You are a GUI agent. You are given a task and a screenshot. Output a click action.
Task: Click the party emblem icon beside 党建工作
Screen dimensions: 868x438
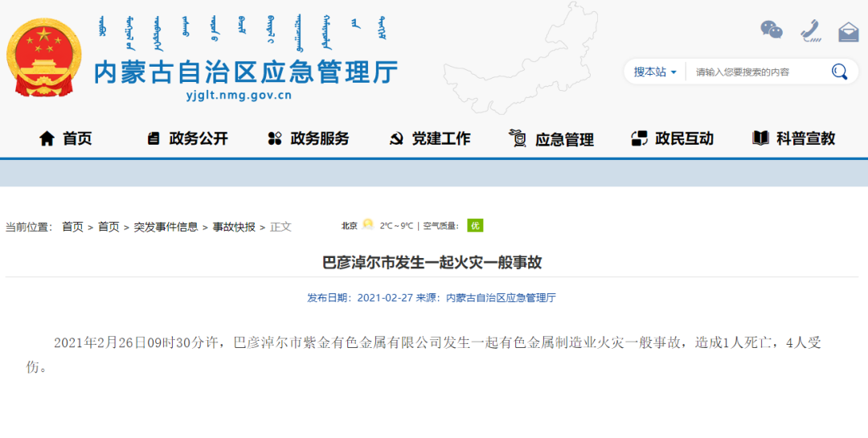tap(396, 138)
